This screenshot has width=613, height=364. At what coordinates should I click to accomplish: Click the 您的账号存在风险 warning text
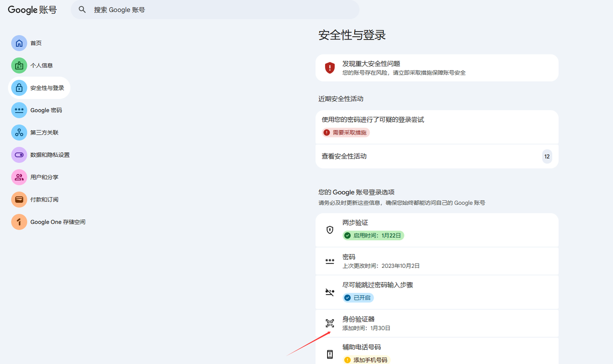click(x=404, y=73)
